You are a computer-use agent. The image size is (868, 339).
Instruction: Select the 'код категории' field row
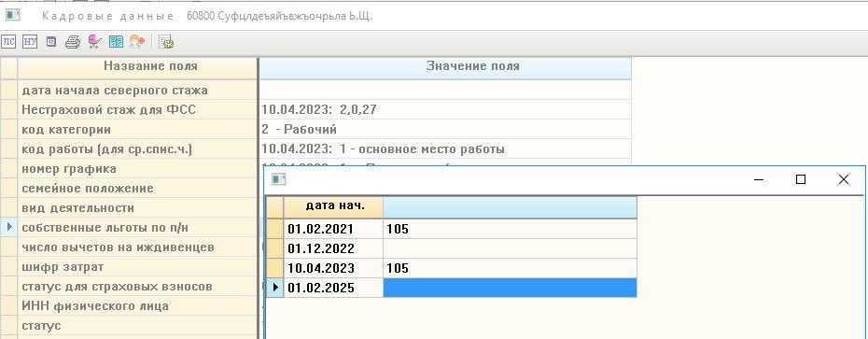coord(315,130)
